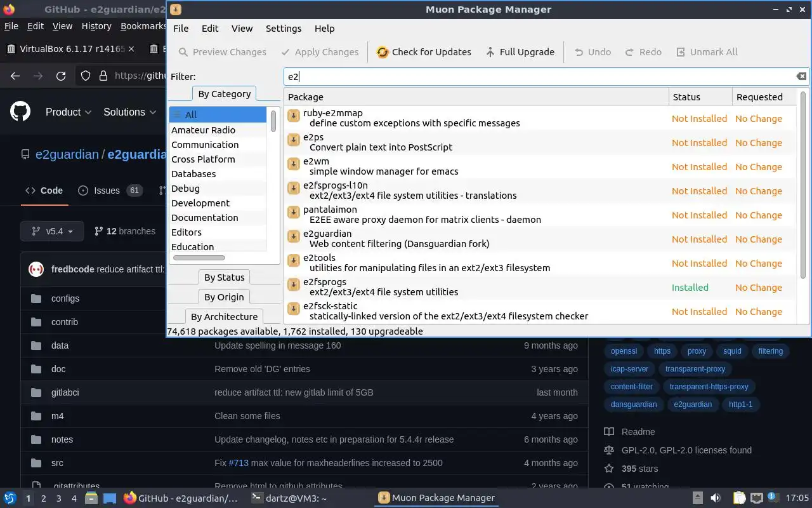
Task: Sort by the Status column header
Action: coord(700,97)
